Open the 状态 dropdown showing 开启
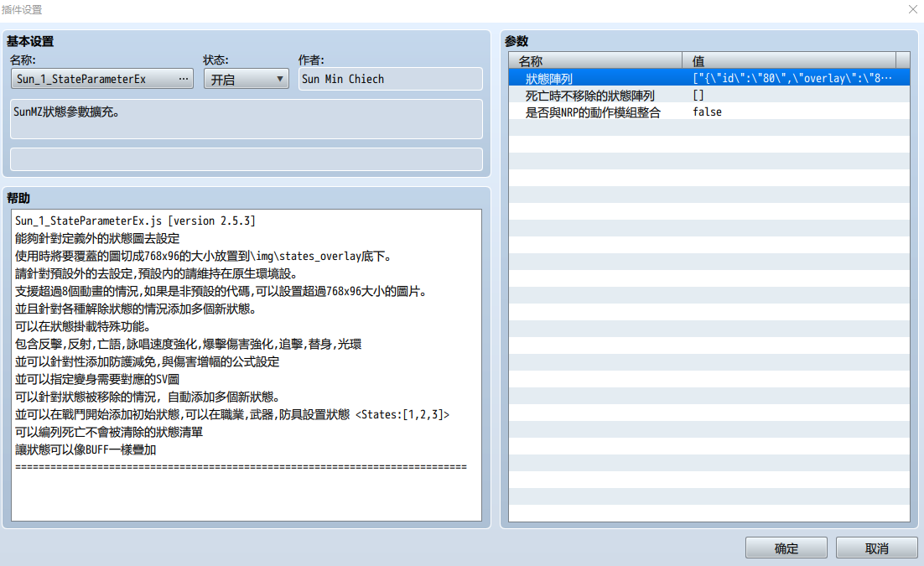The image size is (924, 566). [x=247, y=79]
